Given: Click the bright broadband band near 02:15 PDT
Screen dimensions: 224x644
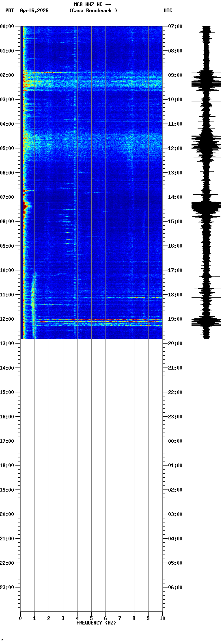Looking at the screenshot, I should click(93, 81).
